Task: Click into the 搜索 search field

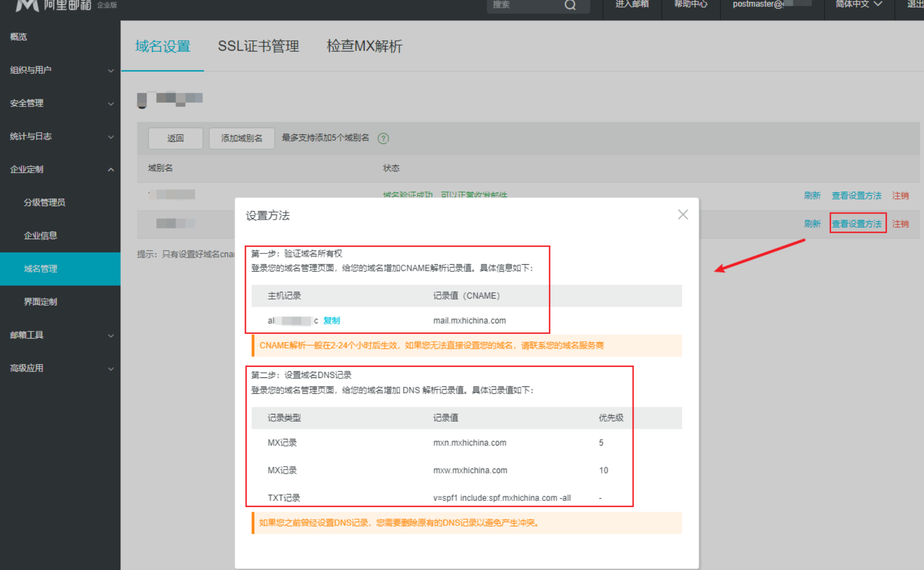Action: tap(523, 5)
